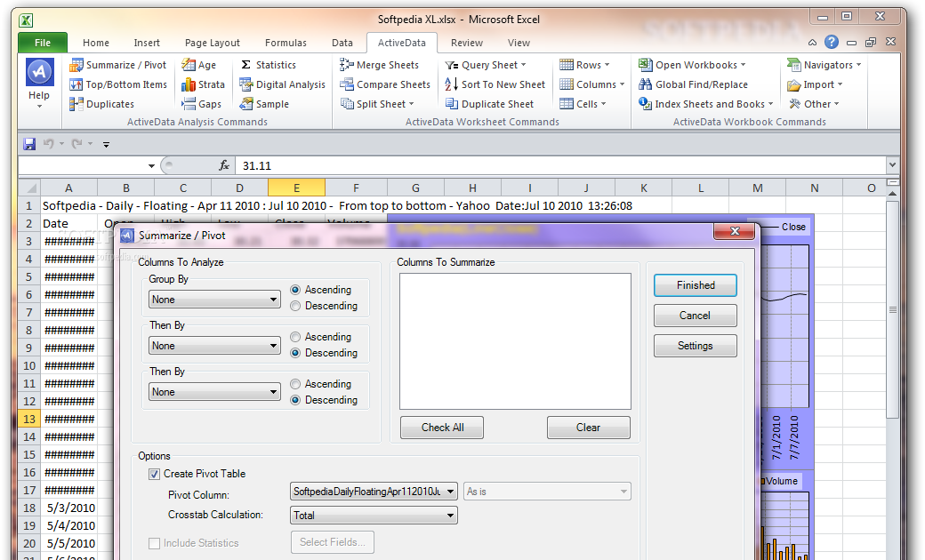Find Duplicates in the data
This screenshot has height=560, width=925.
click(102, 104)
